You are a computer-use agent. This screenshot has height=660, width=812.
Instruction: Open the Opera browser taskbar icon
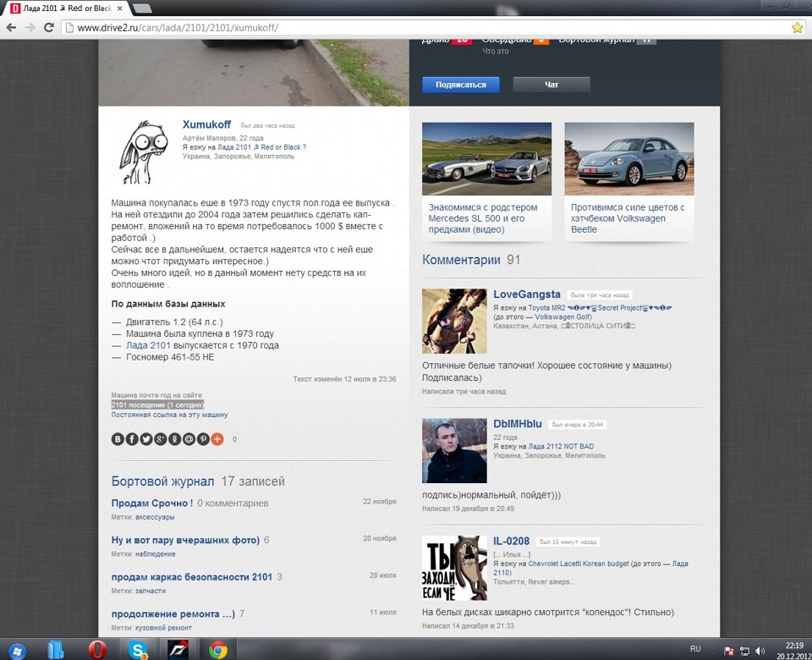[x=97, y=650]
